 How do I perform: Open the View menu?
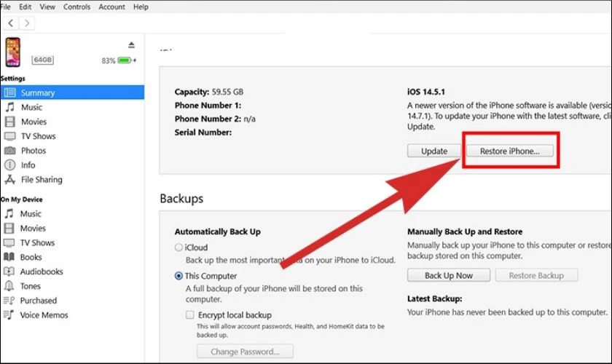tap(47, 7)
